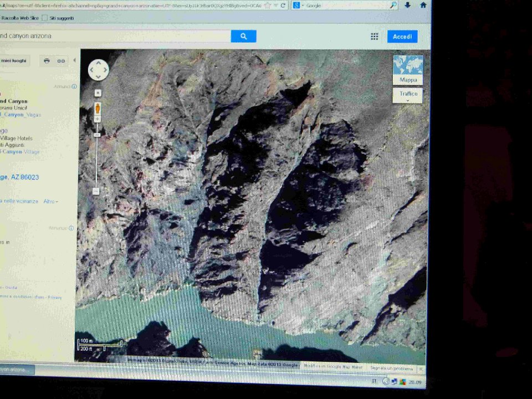Expand the Altro dropdown

(x=50, y=202)
